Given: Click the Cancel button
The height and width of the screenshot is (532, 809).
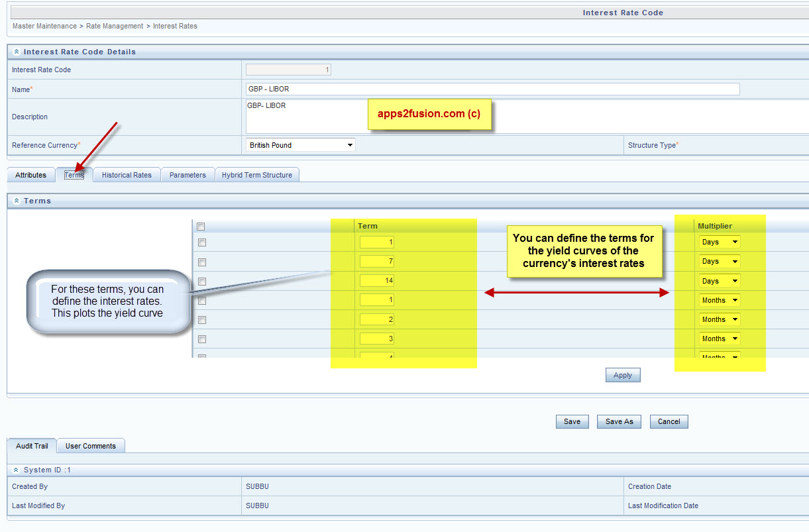Looking at the screenshot, I should point(669,421).
